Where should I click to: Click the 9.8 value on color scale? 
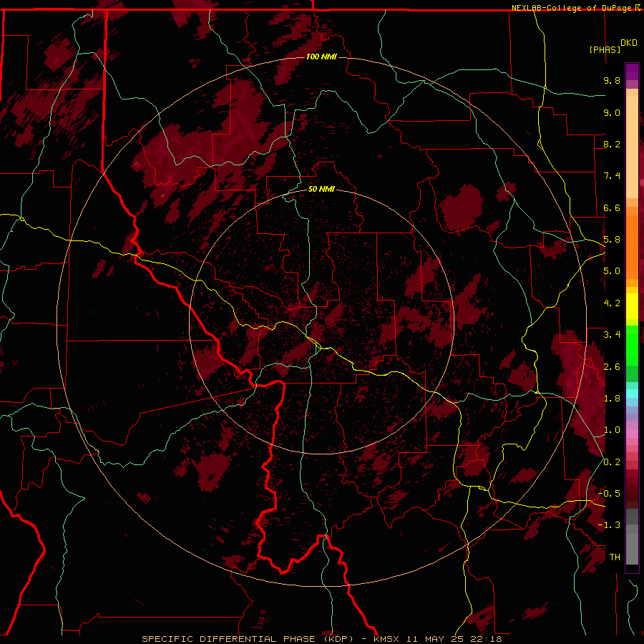point(612,80)
